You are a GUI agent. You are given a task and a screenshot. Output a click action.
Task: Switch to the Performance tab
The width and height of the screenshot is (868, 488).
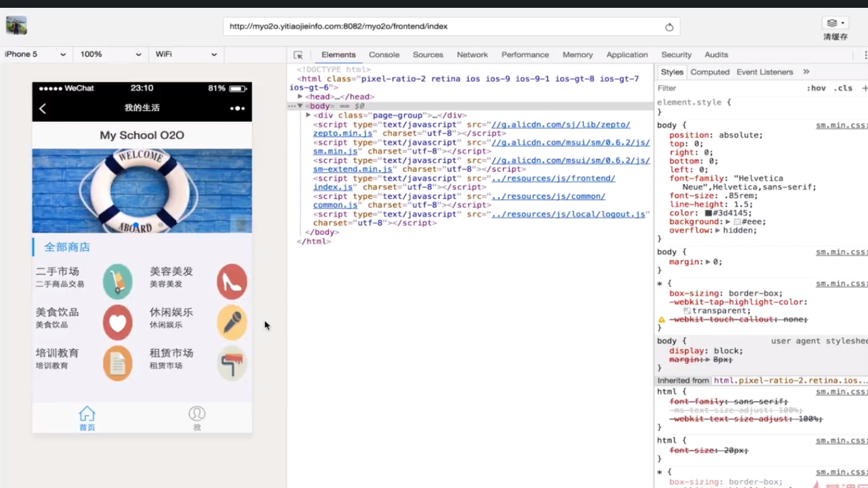(525, 55)
